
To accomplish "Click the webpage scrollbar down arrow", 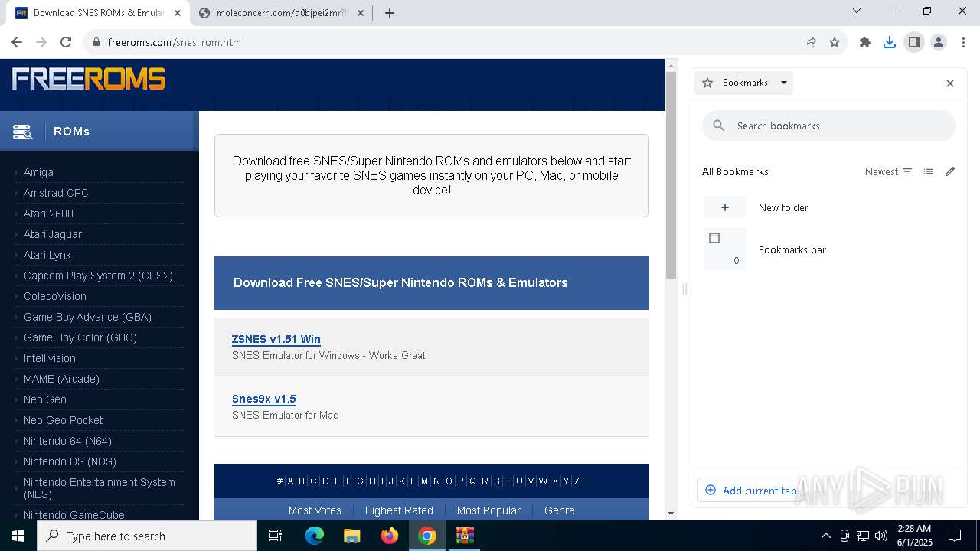I will click(671, 514).
